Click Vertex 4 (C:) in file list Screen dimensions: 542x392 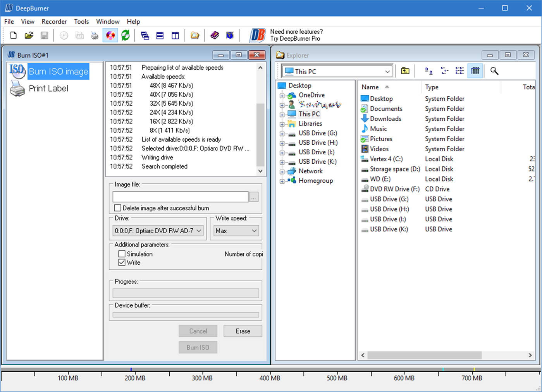pyautogui.click(x=386, y=159)
